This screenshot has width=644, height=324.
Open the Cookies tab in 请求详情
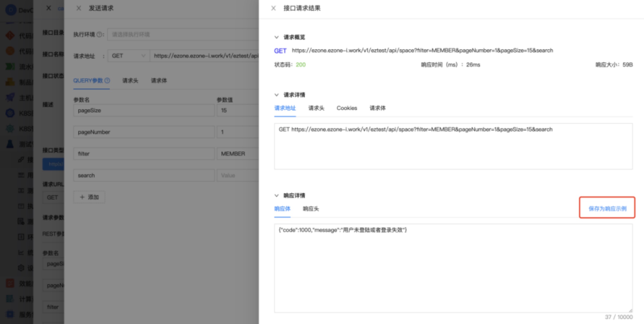(x=347, y=108)
